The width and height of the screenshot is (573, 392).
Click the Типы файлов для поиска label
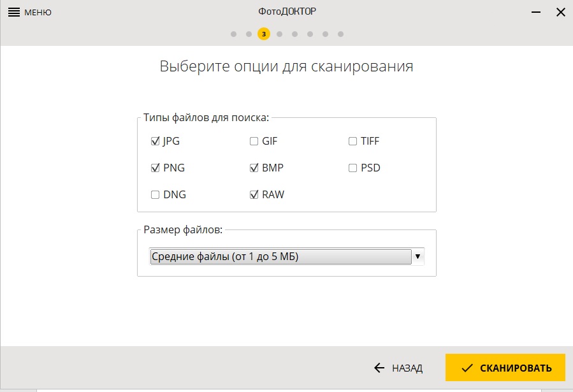(206, 118)
